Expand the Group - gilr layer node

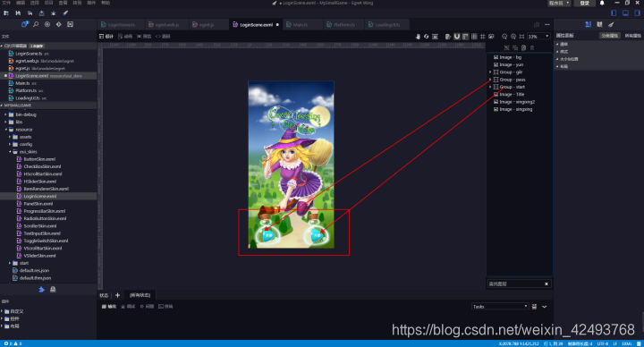click(x=490, y=72)
